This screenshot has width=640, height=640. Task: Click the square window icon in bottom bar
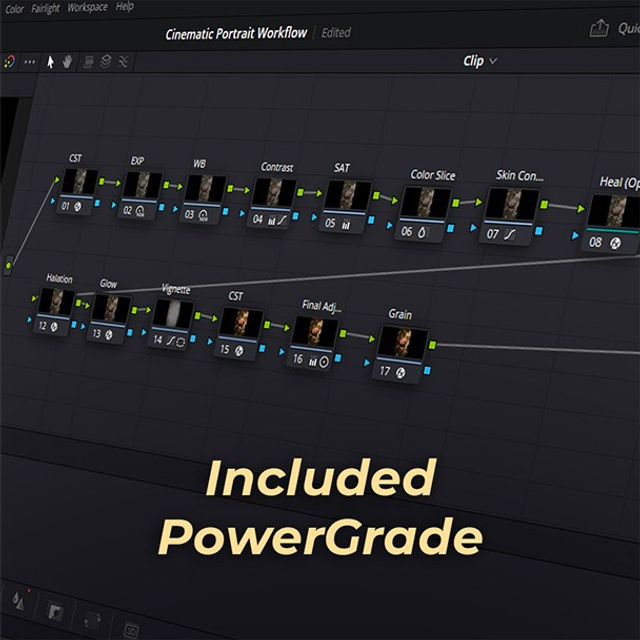coord(54,613)
